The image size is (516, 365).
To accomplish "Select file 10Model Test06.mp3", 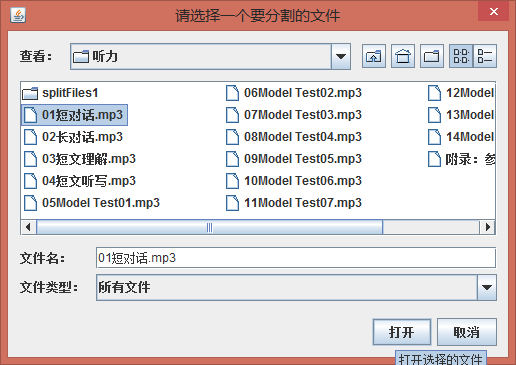I will click(x=294, y=181).
